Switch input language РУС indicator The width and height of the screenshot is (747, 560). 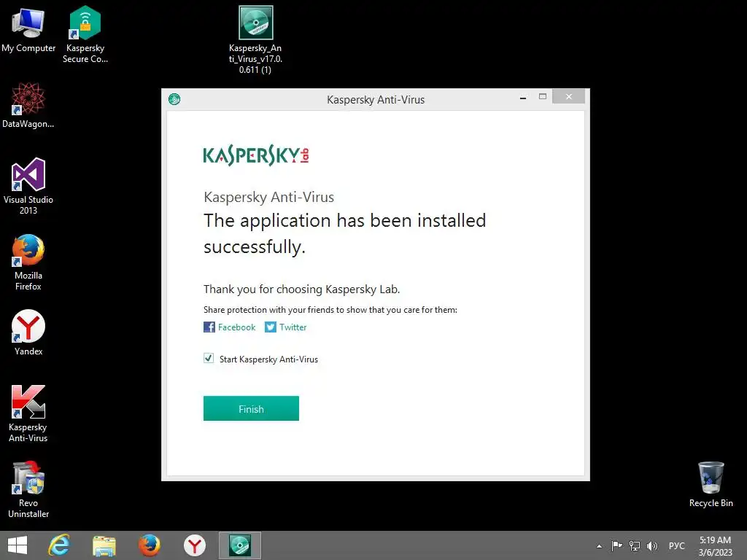tap(676, 545)
